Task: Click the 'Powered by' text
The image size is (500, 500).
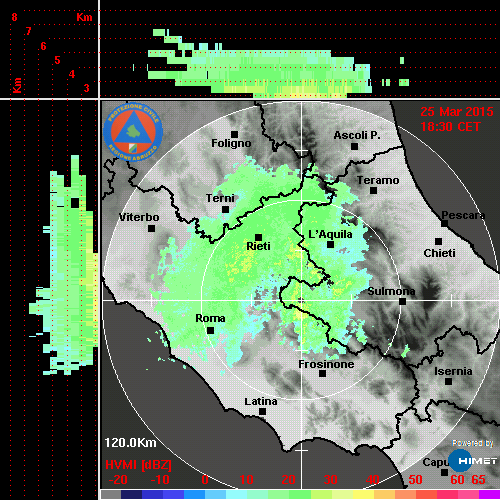Action: 473,443
